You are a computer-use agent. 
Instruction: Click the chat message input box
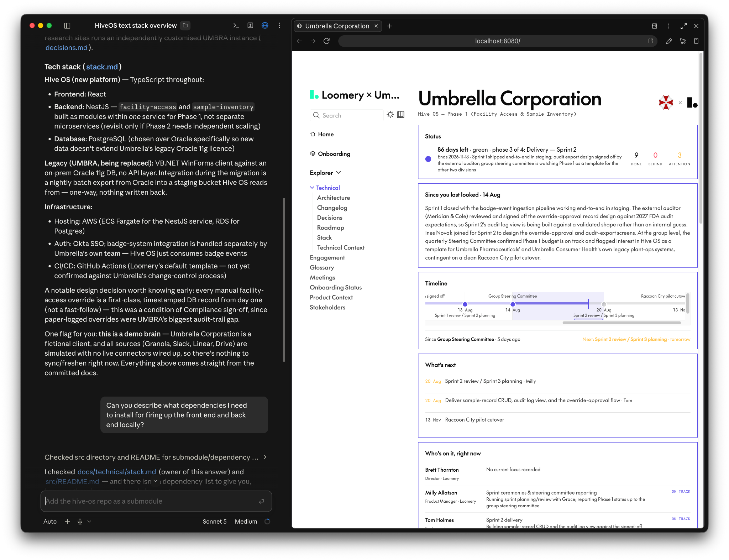click(x=156, y=501)
